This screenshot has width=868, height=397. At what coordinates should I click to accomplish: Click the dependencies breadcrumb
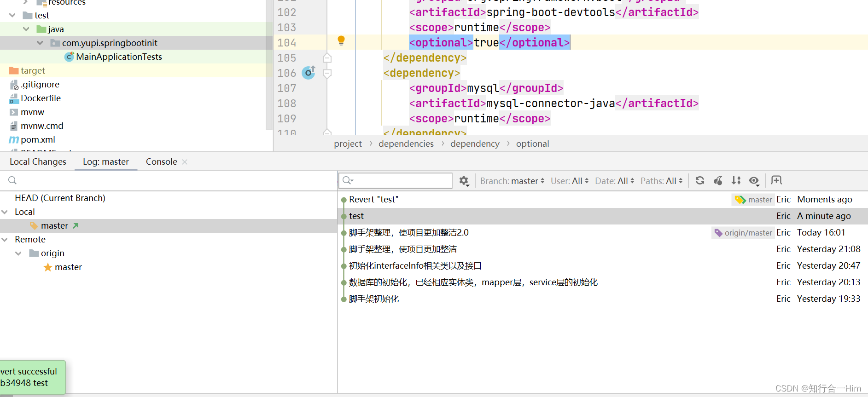click(x=406, y=144)
